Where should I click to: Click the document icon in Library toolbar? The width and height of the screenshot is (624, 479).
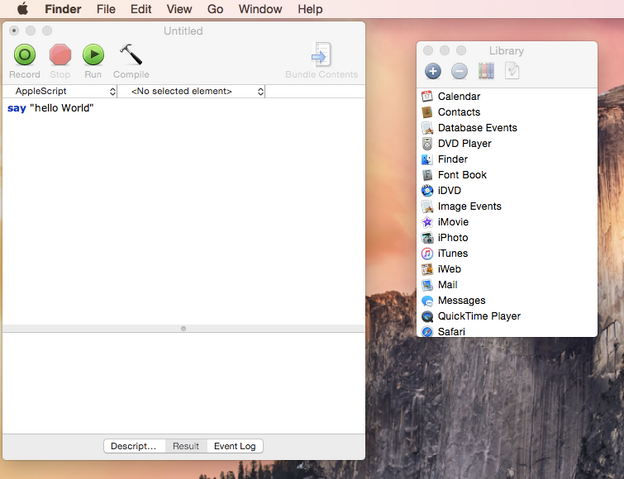[x=512, y=71]
